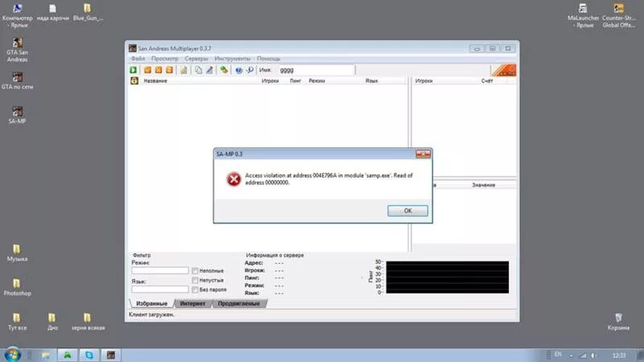
Task: Sort server list by Пинг column
Action: tap(295, 81)
